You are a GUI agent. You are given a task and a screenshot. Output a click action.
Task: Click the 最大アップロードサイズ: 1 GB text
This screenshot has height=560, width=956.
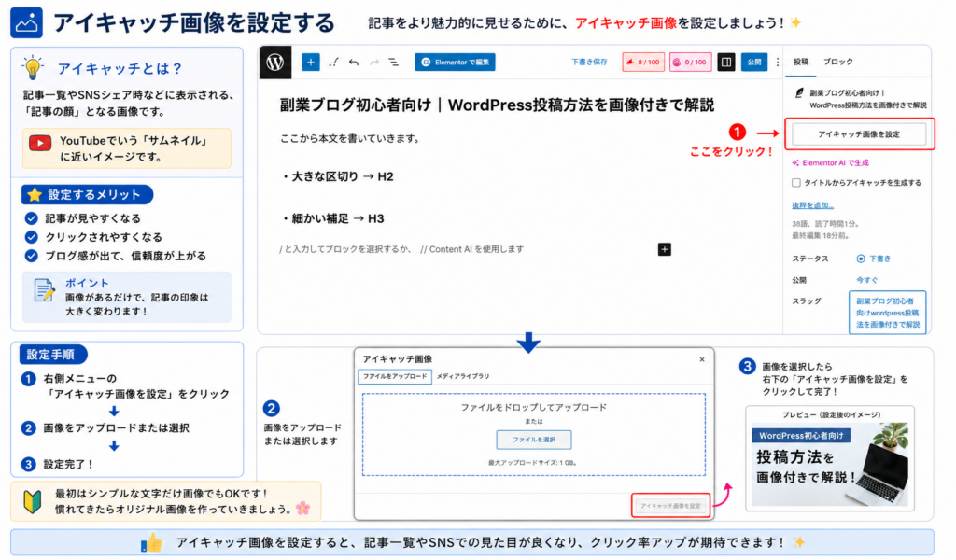533,463
